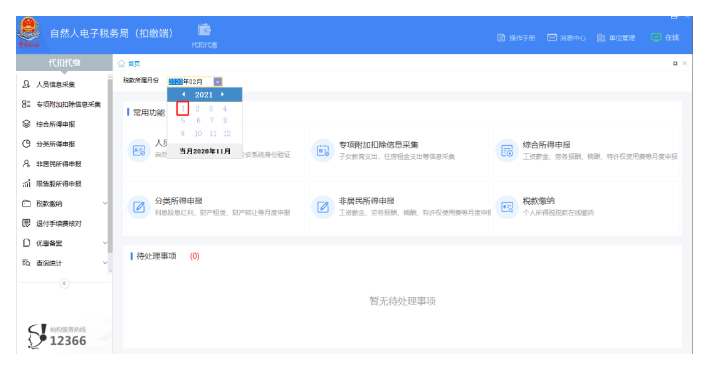Click the 2021 year header in picker

click(204, 95)
